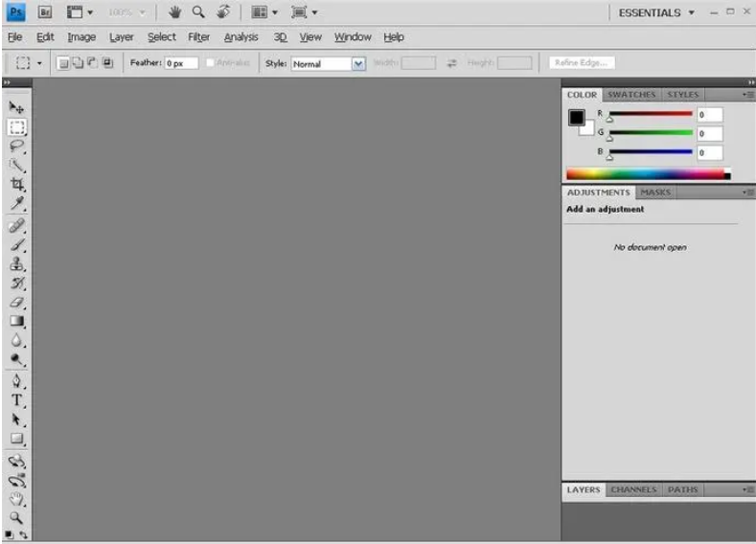Open the Style dropdown showing Normal
Viewport: 756px width, 544px height.
point(329,63)
